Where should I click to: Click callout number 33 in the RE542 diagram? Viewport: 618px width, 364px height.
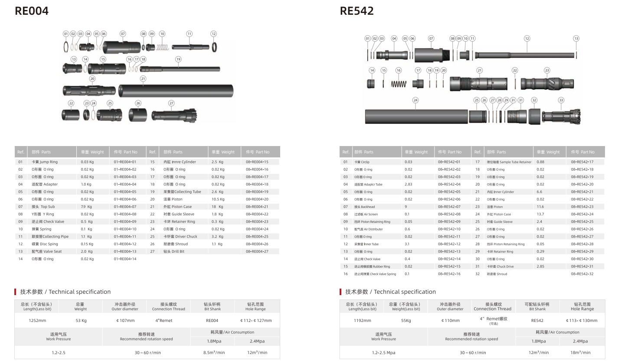[561, 100]
